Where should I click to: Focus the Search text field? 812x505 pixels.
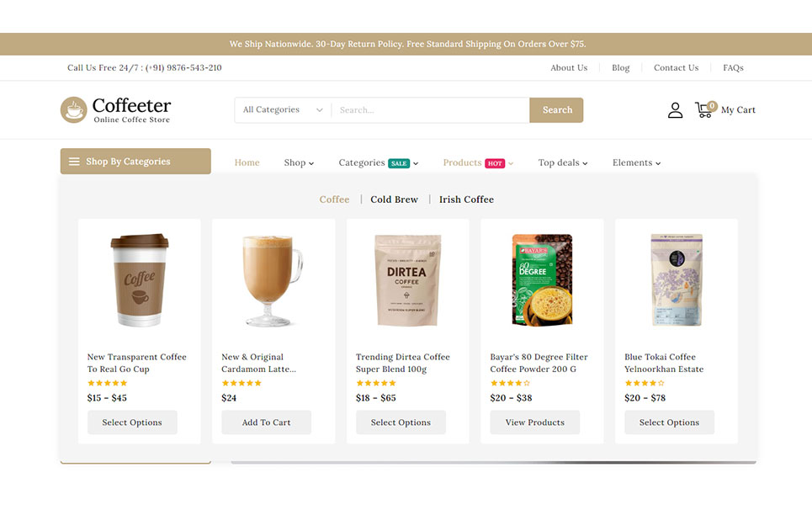[430, 109]
